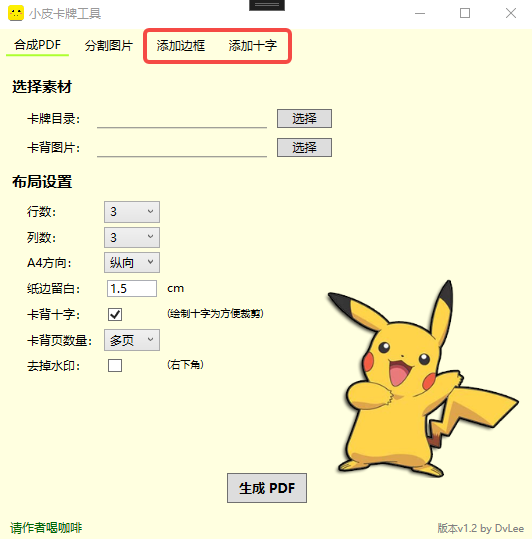Image resolution: width=532 pixels, height=539 pixels.
Task: Click the Pikachu image
Action: click(423, 379)
